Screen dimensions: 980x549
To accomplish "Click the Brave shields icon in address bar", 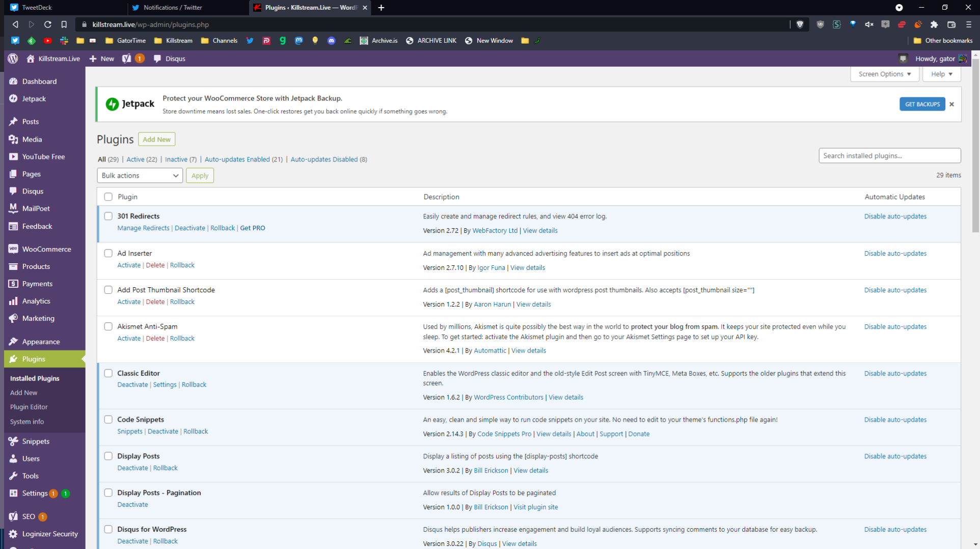I will [800, 24].
